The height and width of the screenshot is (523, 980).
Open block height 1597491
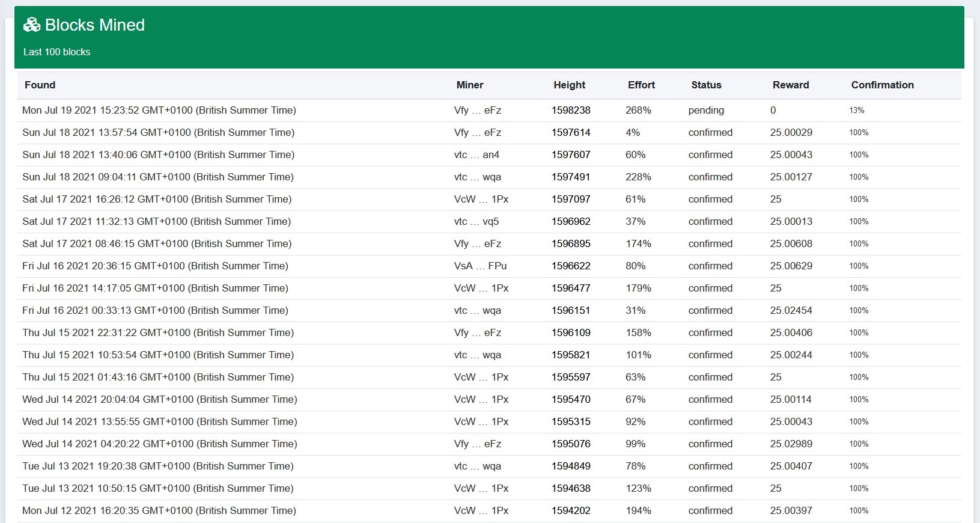(x=571, y=177)
